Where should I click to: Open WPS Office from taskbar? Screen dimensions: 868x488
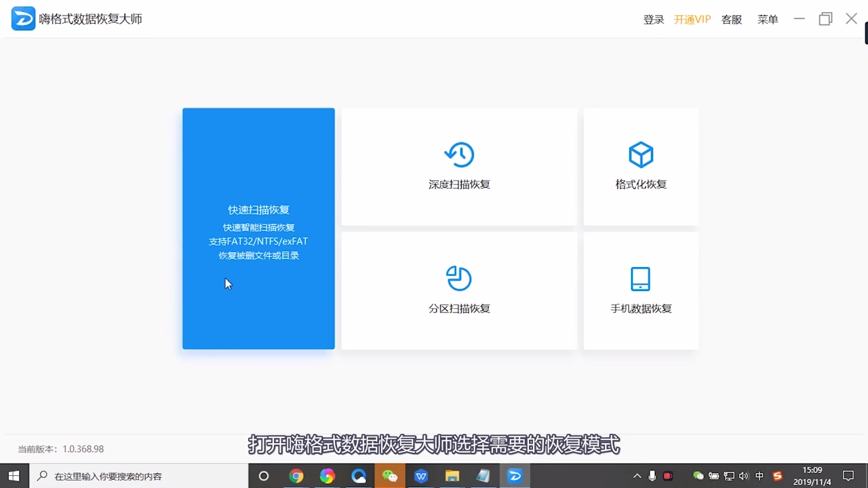(421, 476)
